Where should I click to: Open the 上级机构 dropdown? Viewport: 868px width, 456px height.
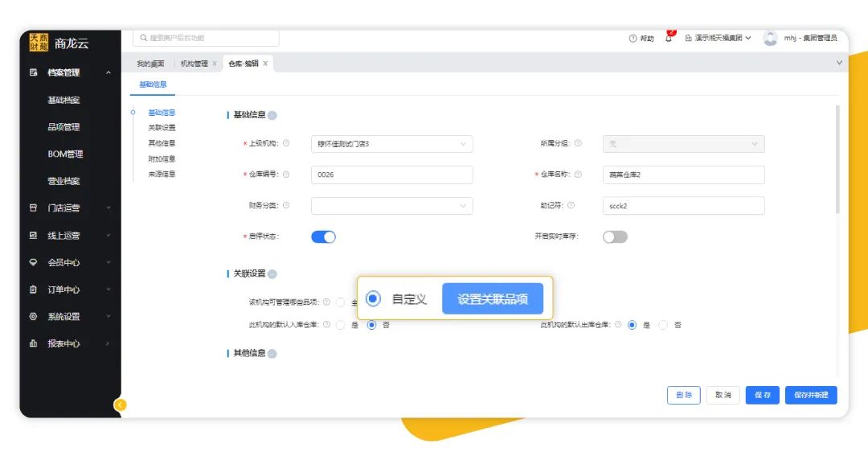click(x=391, y=144)
